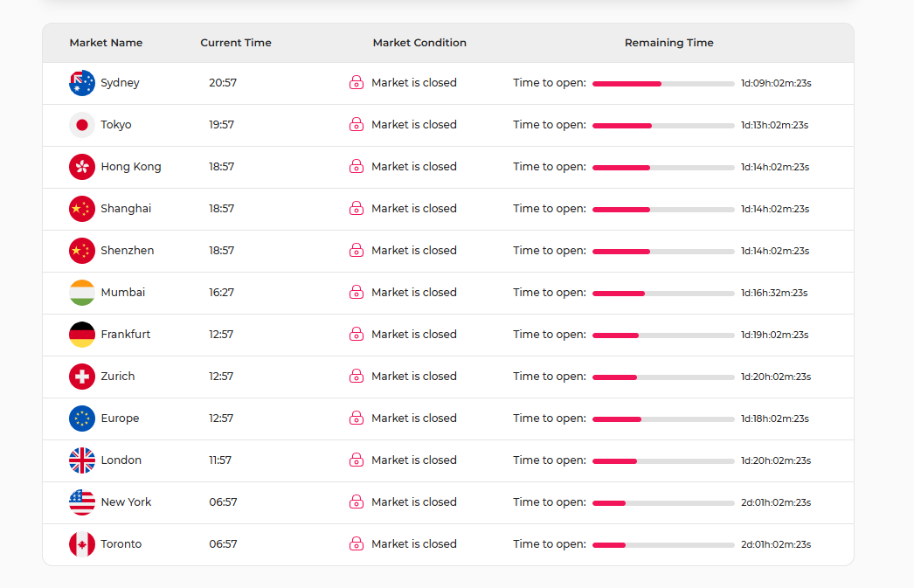Click the Shenzhen market name
Screen dimensions: 914x588
[x=128, y=251]
